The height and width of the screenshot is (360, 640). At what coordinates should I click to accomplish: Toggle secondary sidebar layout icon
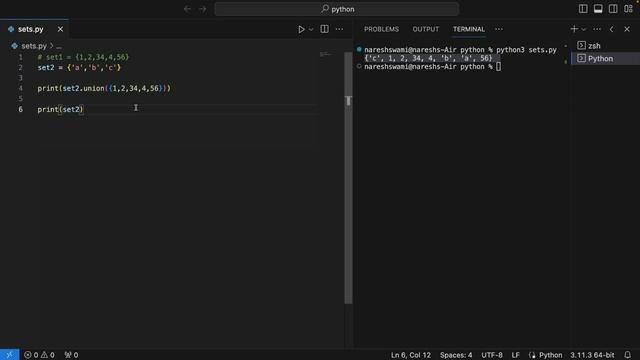coord(613,9)
